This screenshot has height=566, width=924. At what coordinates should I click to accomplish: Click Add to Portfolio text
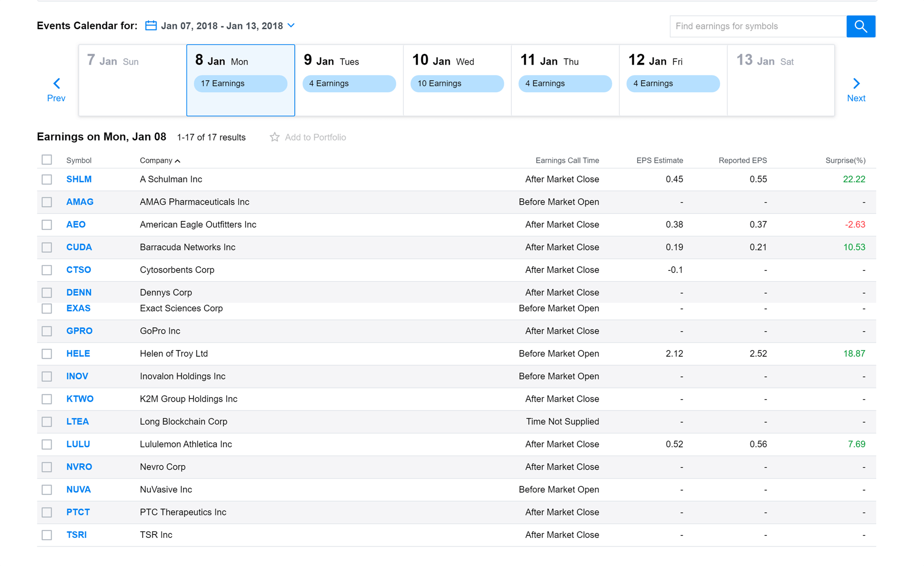(x=315, y=137)
